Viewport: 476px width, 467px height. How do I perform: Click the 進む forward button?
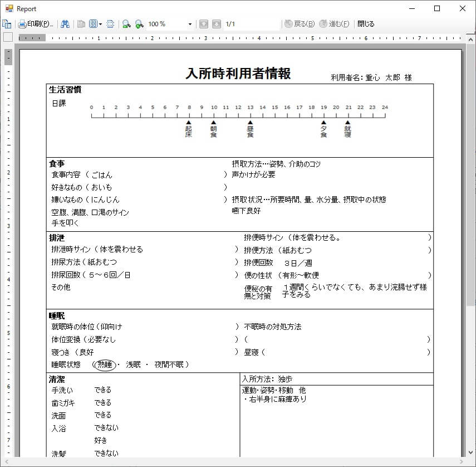333,23
